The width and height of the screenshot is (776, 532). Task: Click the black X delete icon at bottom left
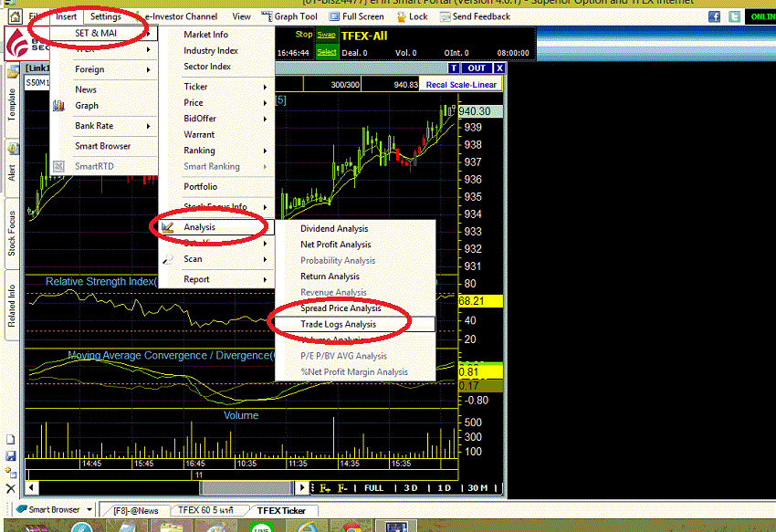click(x=10, y=489)
